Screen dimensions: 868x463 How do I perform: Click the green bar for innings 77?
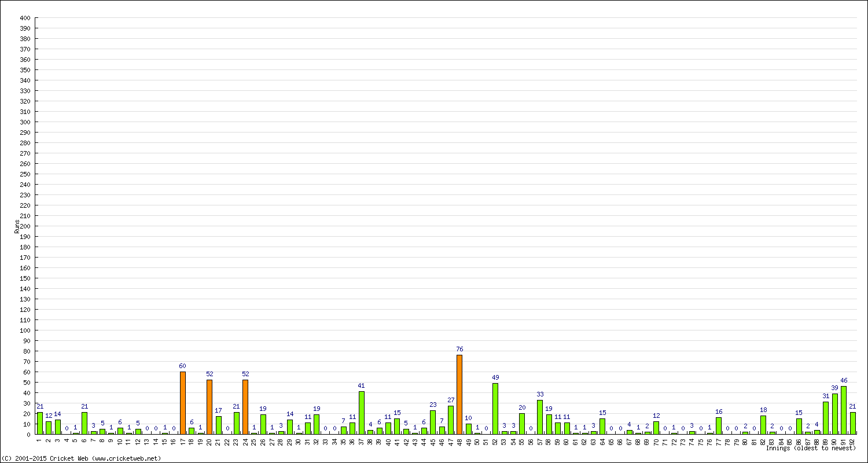tap(719, 426)
